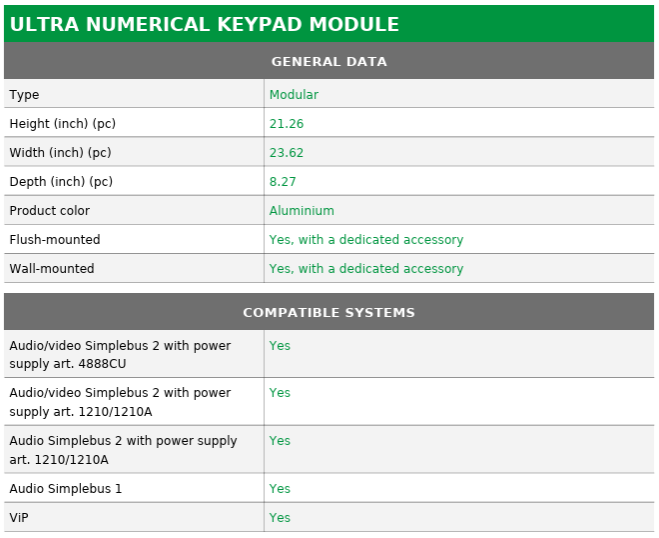659x538 pixels.
Task: Click the 'ViP' row label
Action: [19, 517]
